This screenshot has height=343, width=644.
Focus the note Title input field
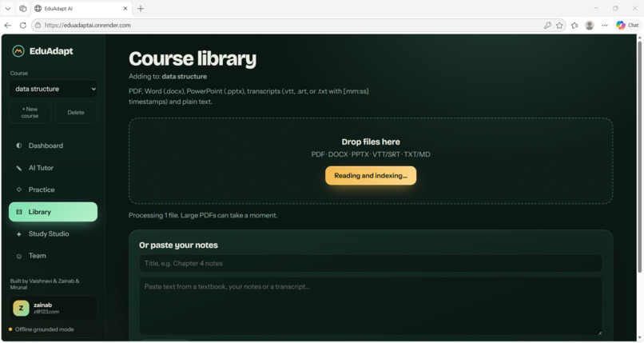371,263
